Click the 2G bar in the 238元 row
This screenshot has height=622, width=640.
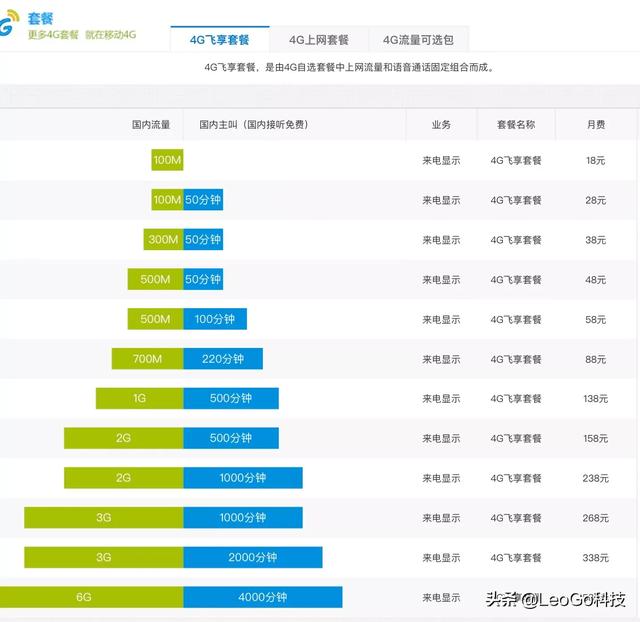click(x=124, y=478)
